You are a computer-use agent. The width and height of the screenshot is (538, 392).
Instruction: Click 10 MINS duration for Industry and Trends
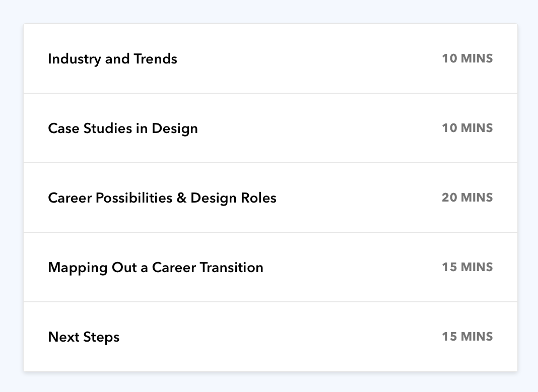tap(467, 59)
